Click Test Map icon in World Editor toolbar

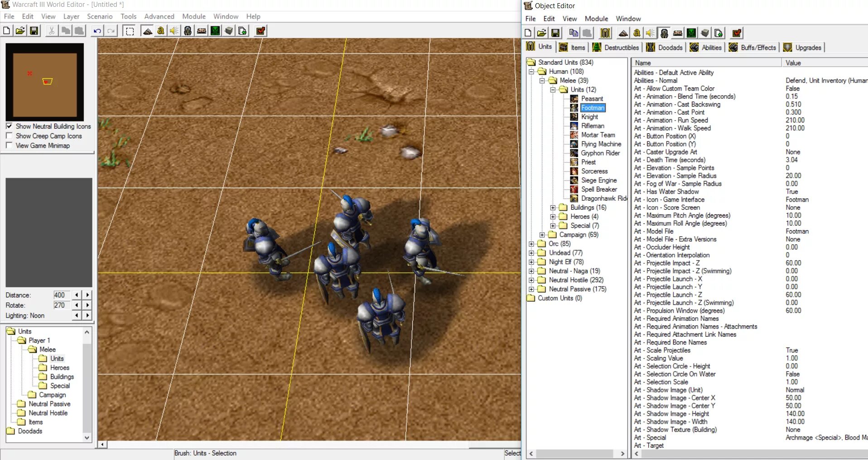(260, 31)
